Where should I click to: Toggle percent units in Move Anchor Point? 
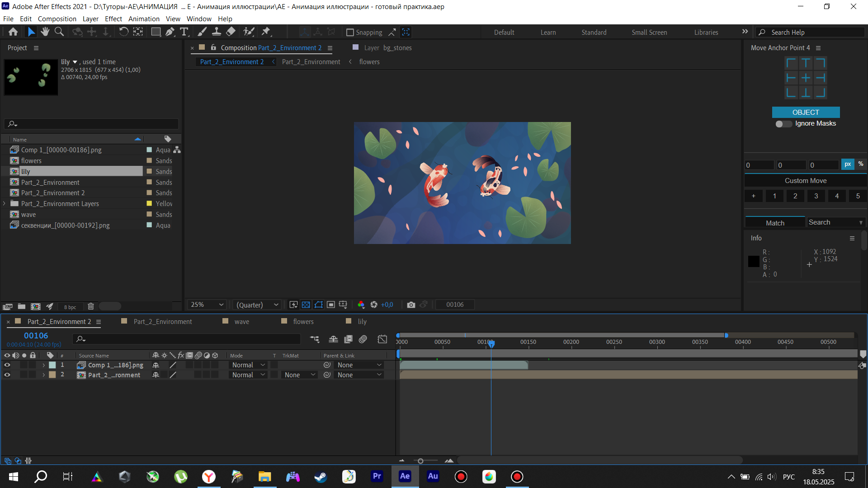tap(861, 164)
